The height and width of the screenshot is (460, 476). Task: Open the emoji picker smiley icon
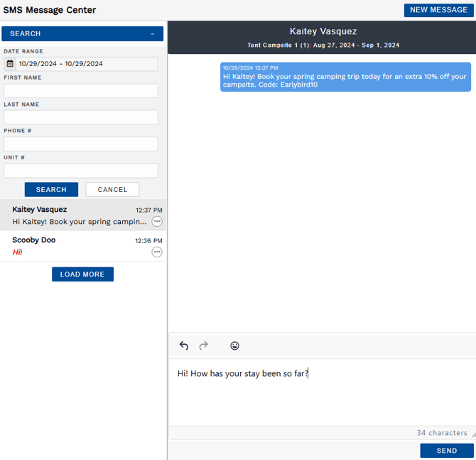234,346
